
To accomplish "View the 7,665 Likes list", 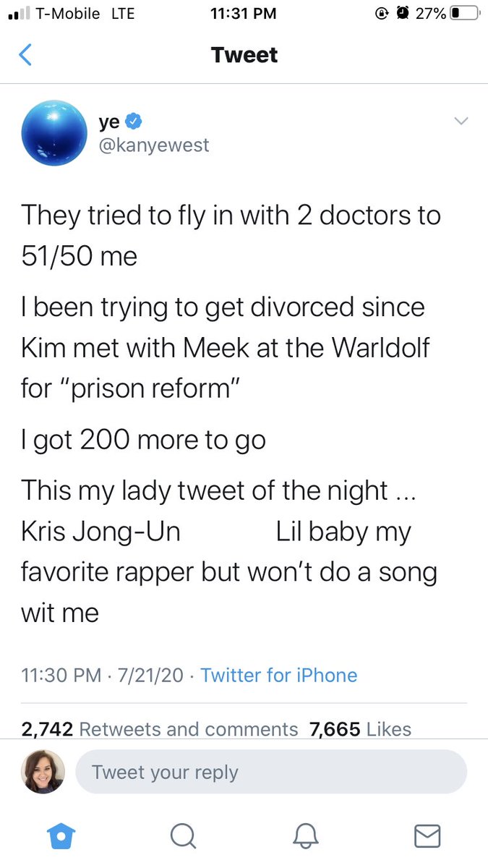I will click(360, 729).
